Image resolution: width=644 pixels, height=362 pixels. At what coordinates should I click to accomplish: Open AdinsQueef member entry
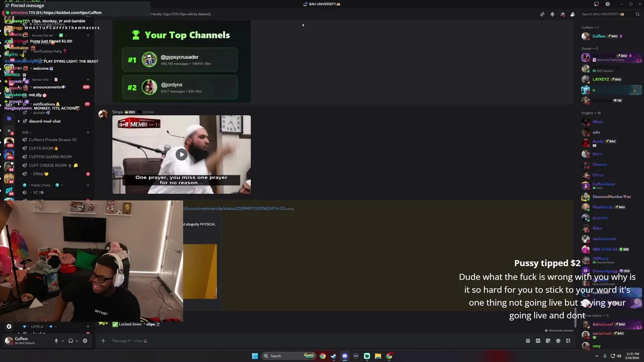pyautogui.click(x=611, y=324)
